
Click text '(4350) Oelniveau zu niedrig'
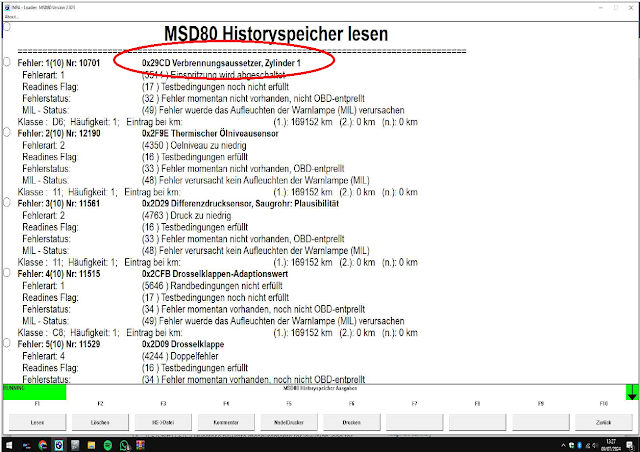194,145
